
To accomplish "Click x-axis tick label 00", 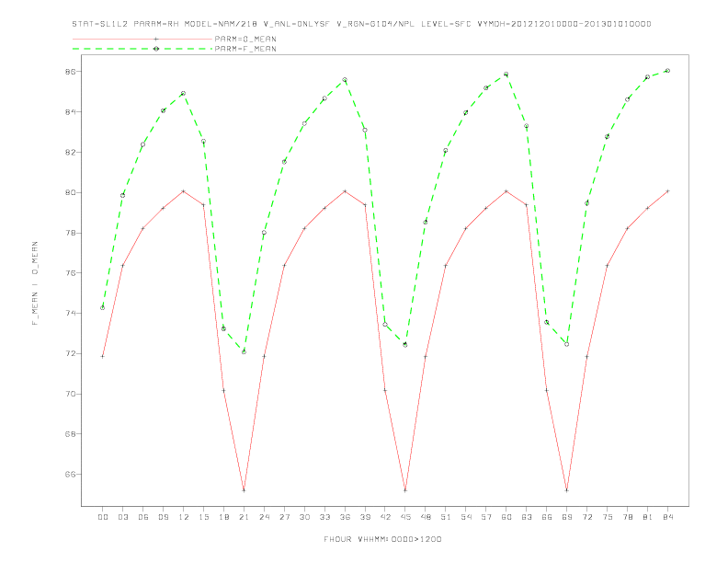I will click(x=103, y=517).
